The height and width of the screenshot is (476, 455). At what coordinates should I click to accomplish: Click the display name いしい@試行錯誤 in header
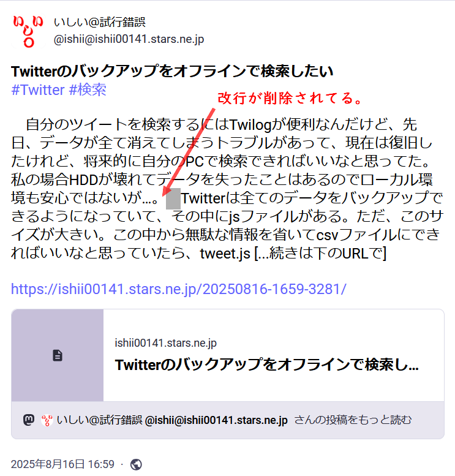coord(100,22)
